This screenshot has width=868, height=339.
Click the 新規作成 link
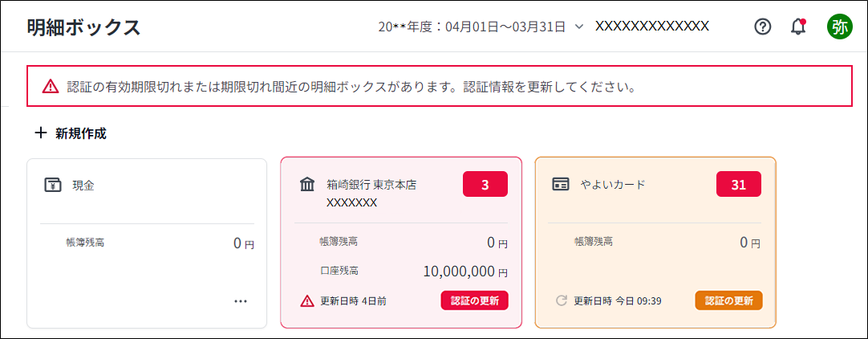click(80, 133)
